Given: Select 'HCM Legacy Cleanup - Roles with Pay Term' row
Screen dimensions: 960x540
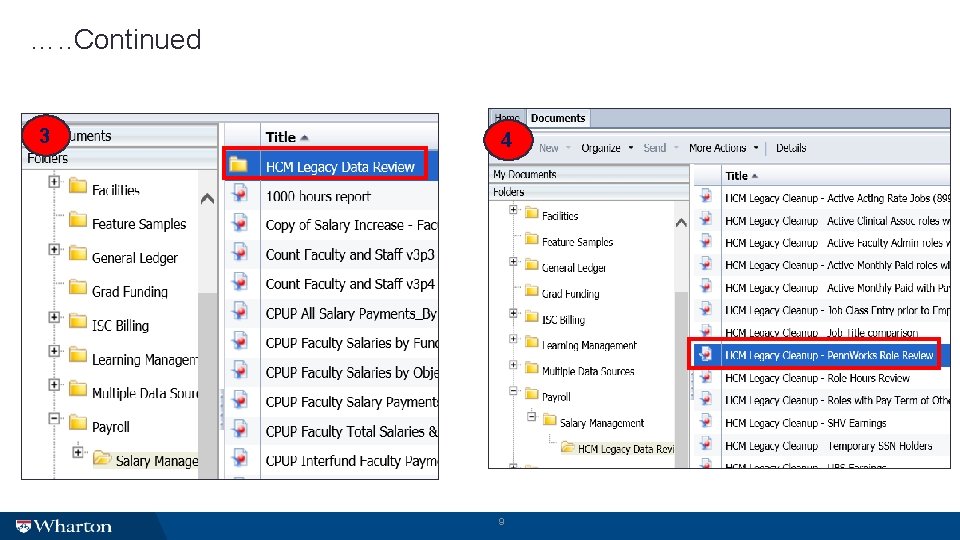Looking at the screenshot, I should click(822, 400).
